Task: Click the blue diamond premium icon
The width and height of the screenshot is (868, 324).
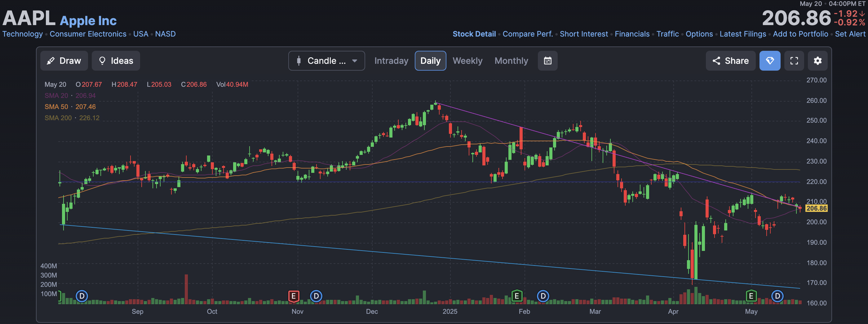Action: point(770,61)
